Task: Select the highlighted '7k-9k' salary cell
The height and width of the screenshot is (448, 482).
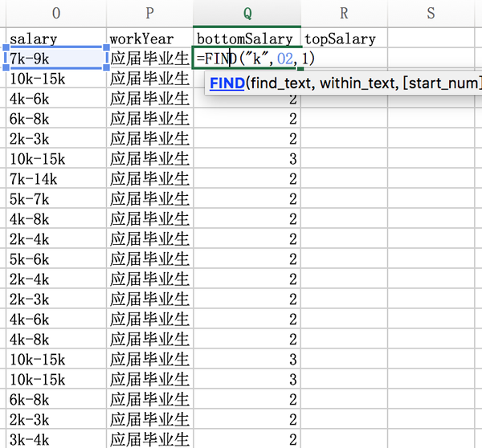Action: point(56,58)
